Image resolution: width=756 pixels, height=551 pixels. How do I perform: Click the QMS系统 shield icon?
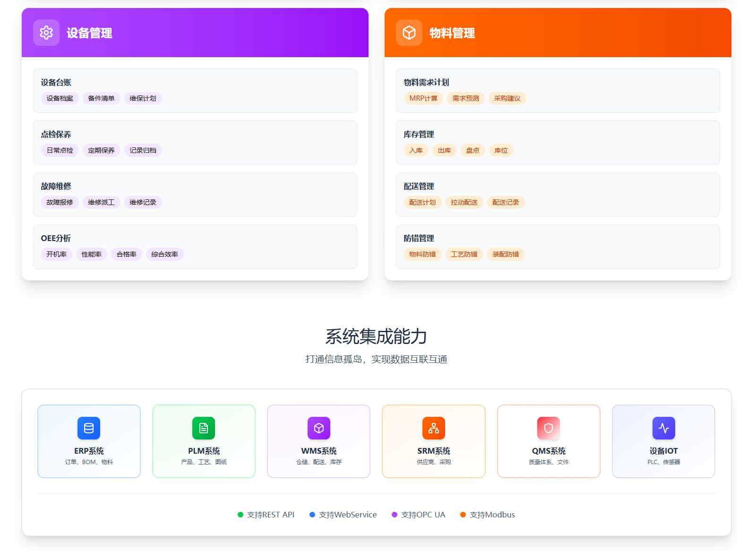pyautogui.click(x=549, y=428)
